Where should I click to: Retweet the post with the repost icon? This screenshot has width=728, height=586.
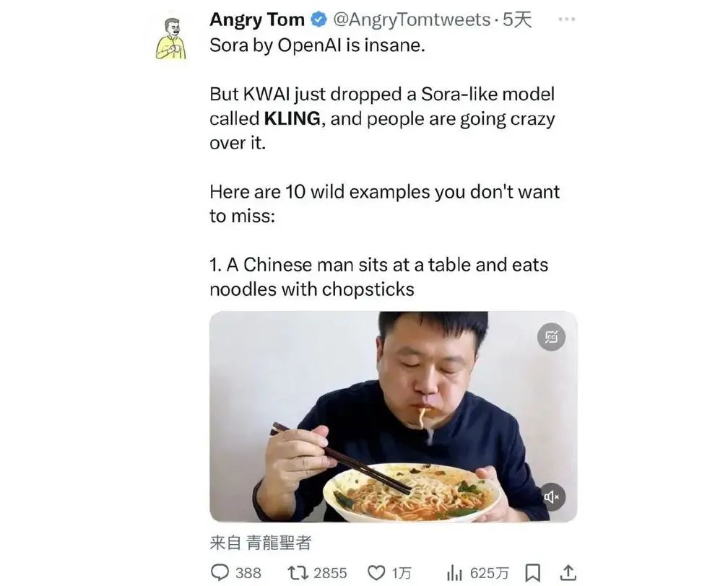point(297,572)
